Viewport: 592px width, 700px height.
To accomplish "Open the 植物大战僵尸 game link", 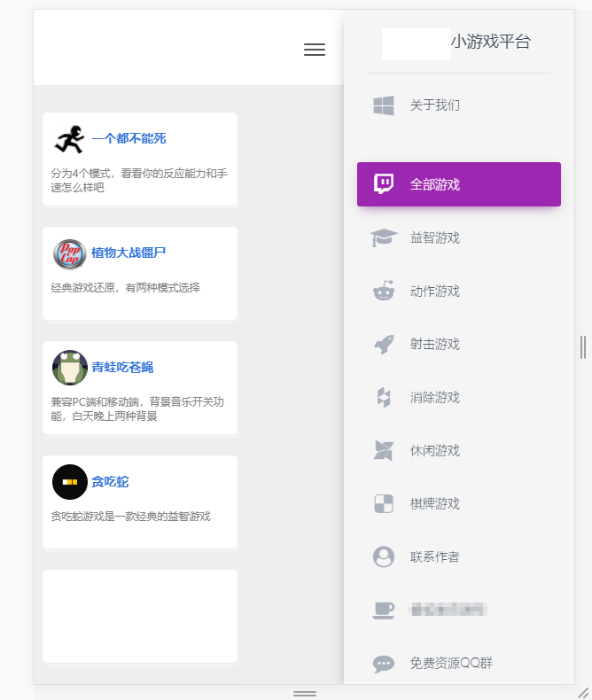I will (129, 253).
